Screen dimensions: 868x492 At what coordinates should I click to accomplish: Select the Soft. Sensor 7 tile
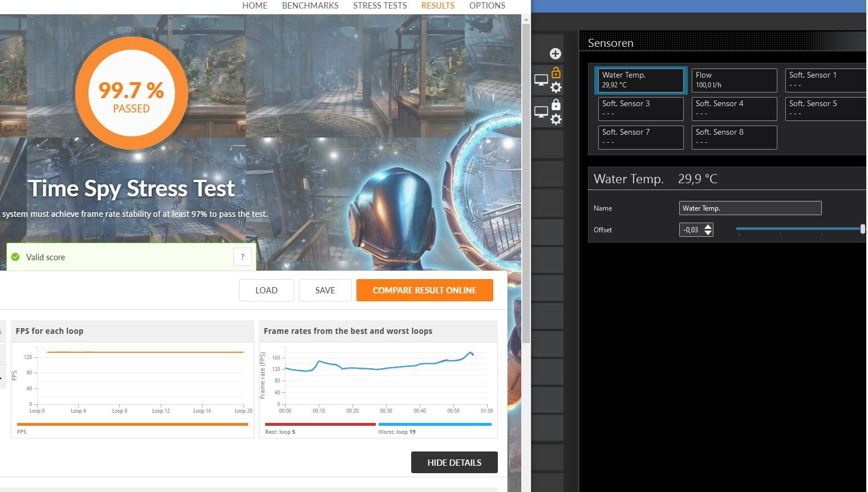coord(641,138)
